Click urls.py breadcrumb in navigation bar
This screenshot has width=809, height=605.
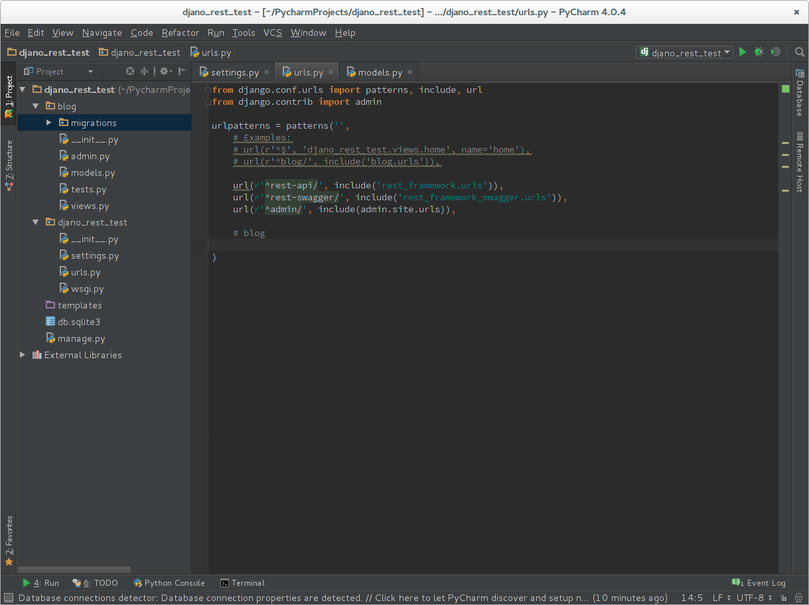click(x=211, y=52)
